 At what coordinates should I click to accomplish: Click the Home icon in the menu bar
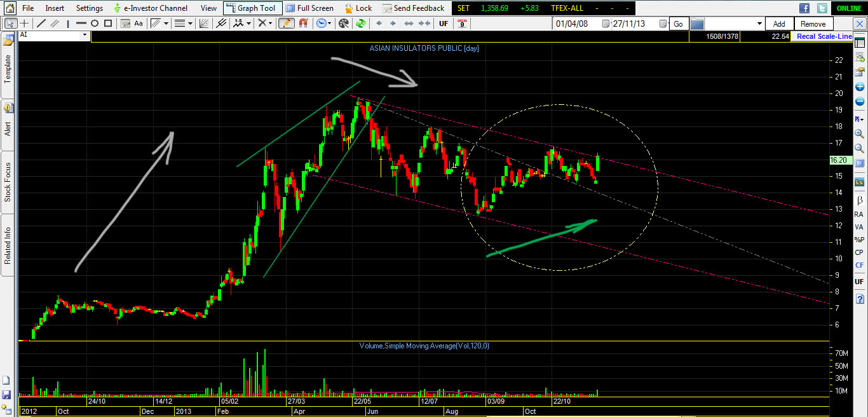(x=10, y=8)
